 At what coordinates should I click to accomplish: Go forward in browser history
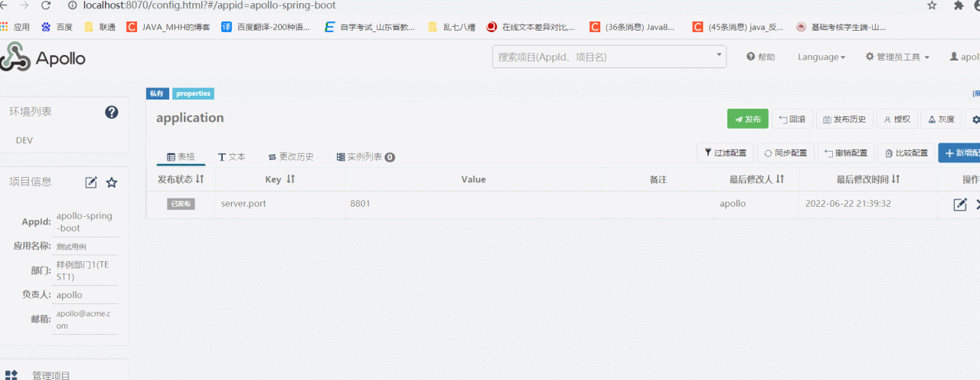coord(24,5)
